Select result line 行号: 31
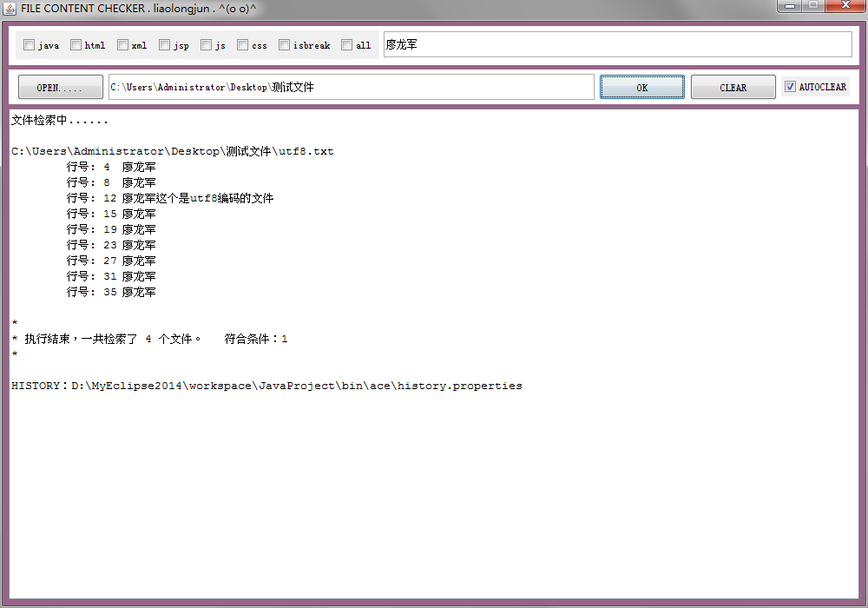Viewport: 868px width, 608px height. point(111,275)
